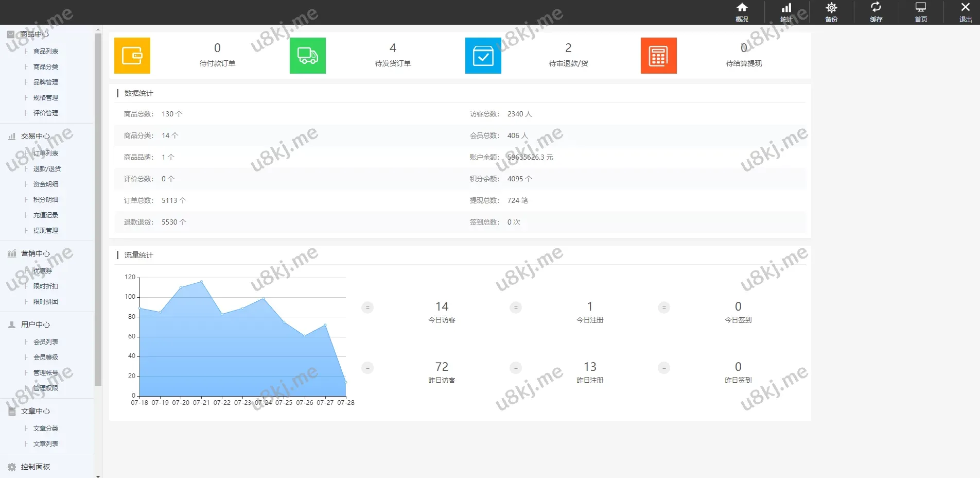Select 优惠券 under 营销中心
Image resolution: width=980 pixels, height=478 pixels.
(43, 270)
